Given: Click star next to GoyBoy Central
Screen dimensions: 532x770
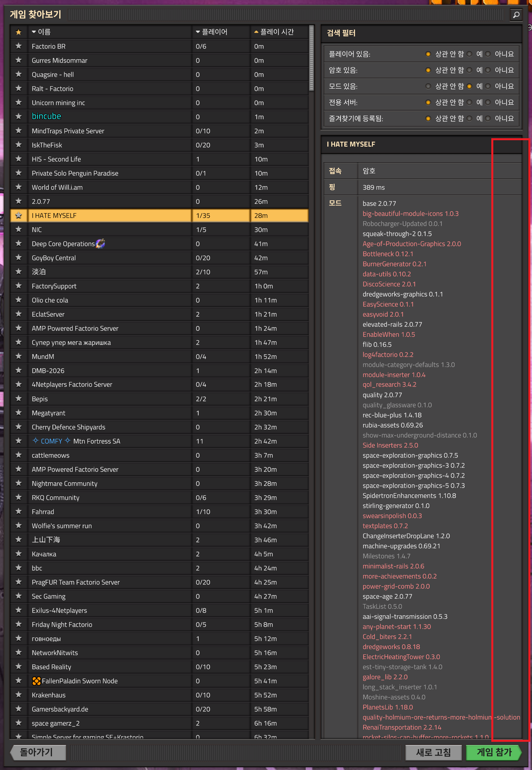Looking at the screenshot, I should (x=19, y=257).
